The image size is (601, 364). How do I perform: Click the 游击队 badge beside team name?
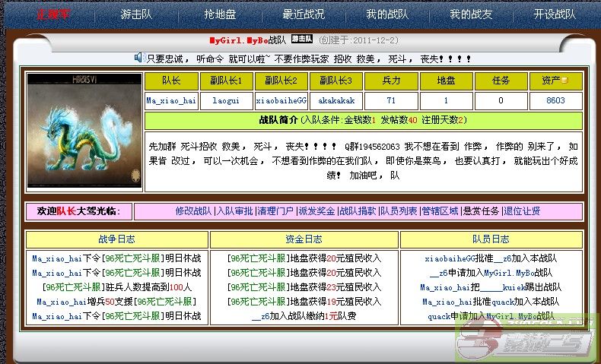[x=302, y=39]
